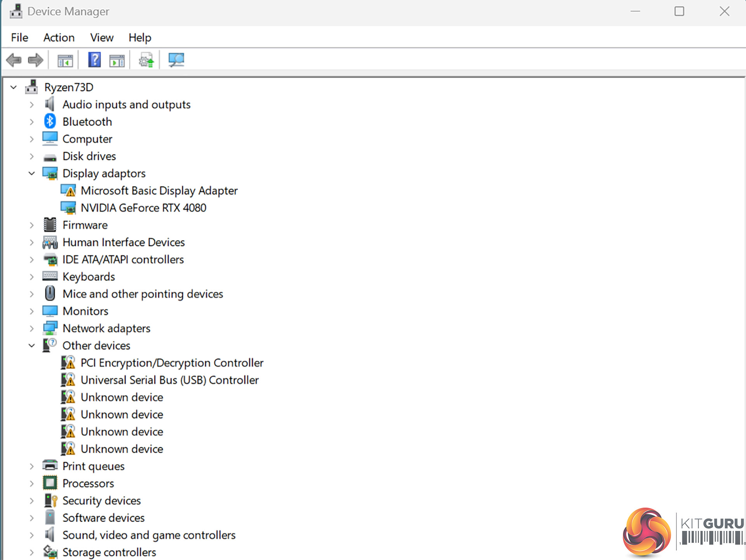The image size is (746, 560).
Task: Click the Back arrow toolbar icon
Action: [14, 60]
